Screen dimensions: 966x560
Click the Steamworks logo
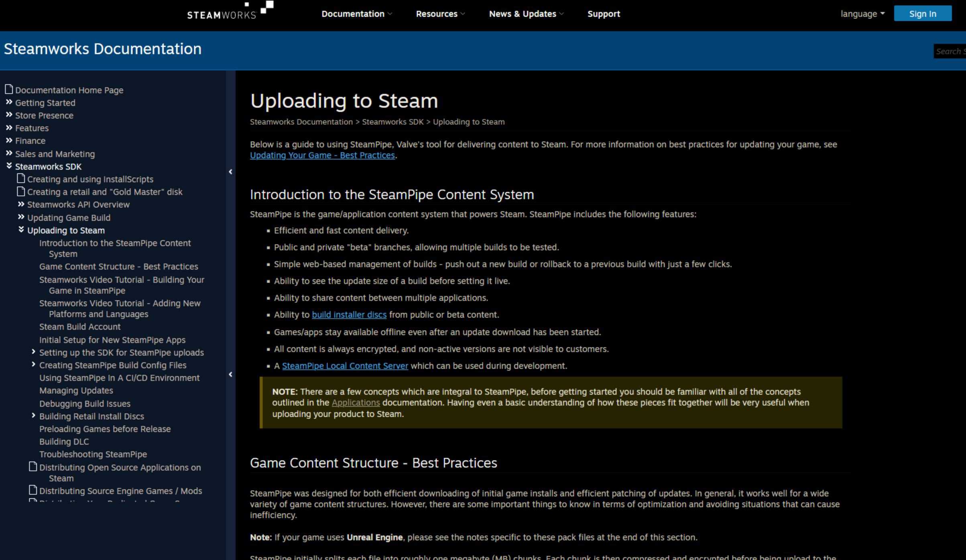[230, 10]
